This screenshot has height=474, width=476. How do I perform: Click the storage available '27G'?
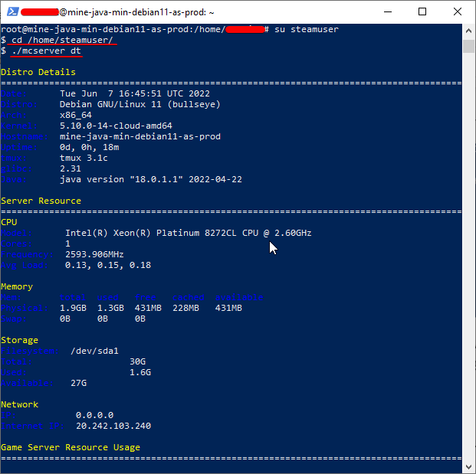pyautogui.click(x=78, y=384)
